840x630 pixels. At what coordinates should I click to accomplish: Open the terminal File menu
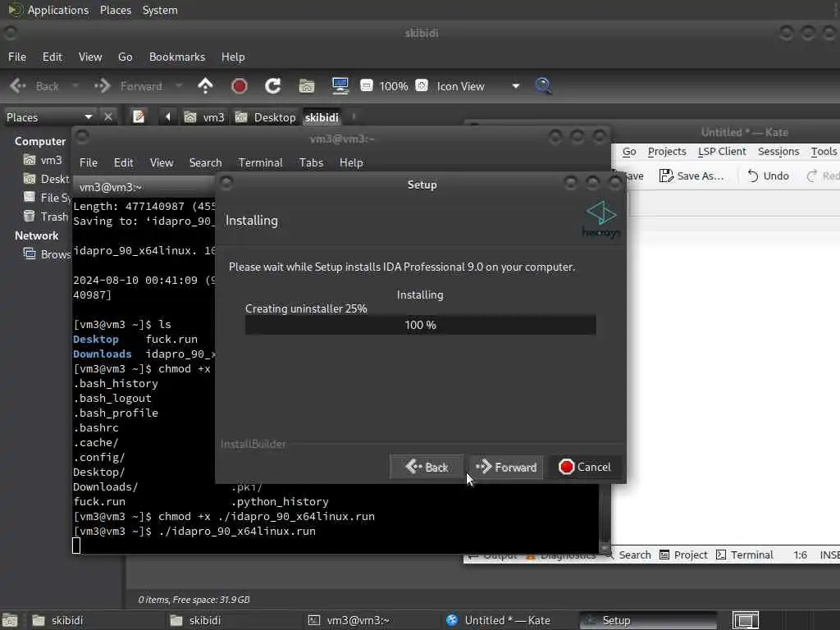pos(89,162)
